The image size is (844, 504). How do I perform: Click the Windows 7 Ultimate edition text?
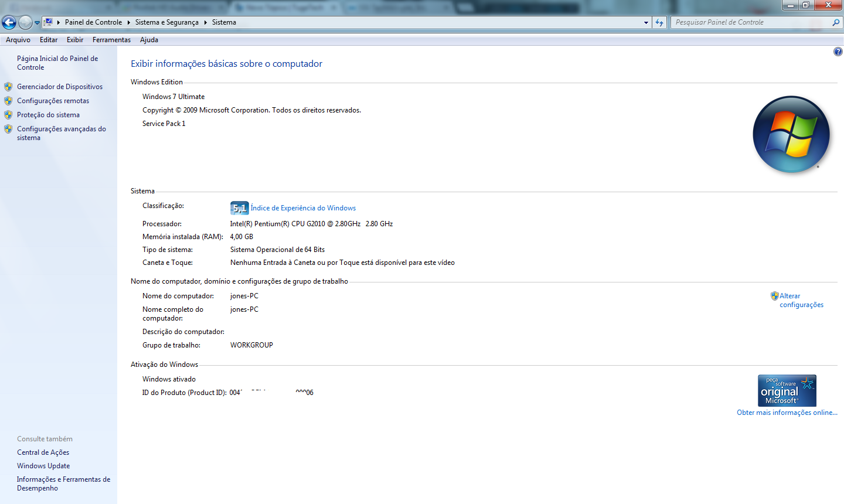click(173, 97)
